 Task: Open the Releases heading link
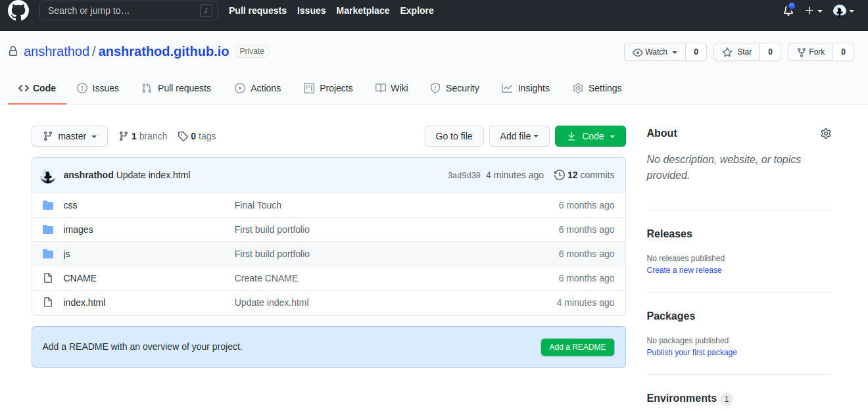[x=669, y=233]
